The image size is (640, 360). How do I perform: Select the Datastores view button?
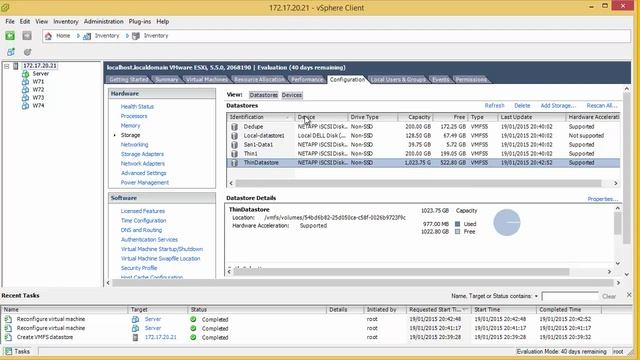(263, 95)
